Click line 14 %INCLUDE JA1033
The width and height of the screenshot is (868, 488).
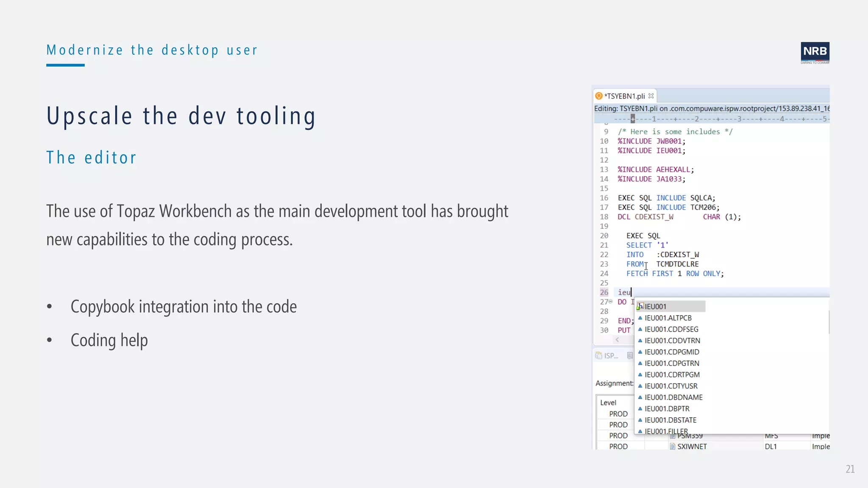(651, 179)
